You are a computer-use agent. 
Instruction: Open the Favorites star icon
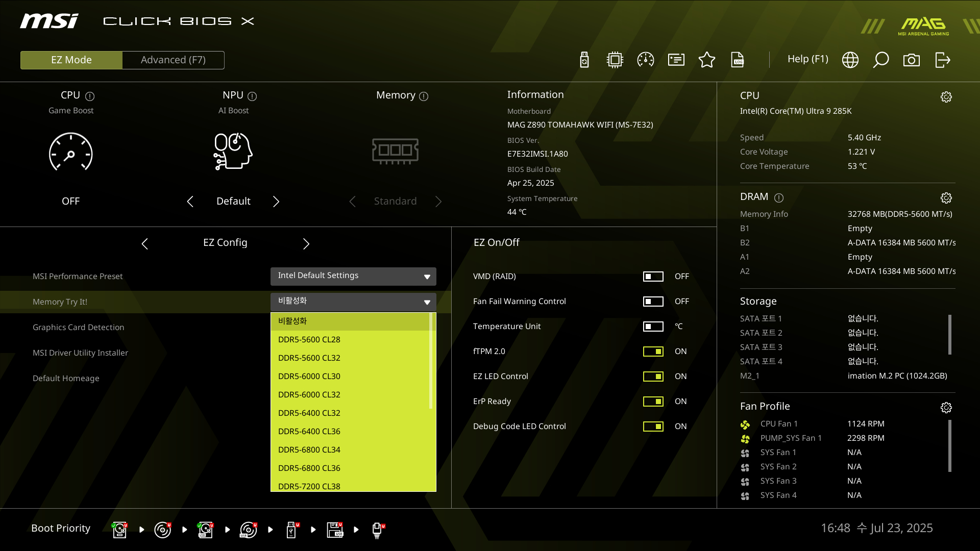pos(706,60)
